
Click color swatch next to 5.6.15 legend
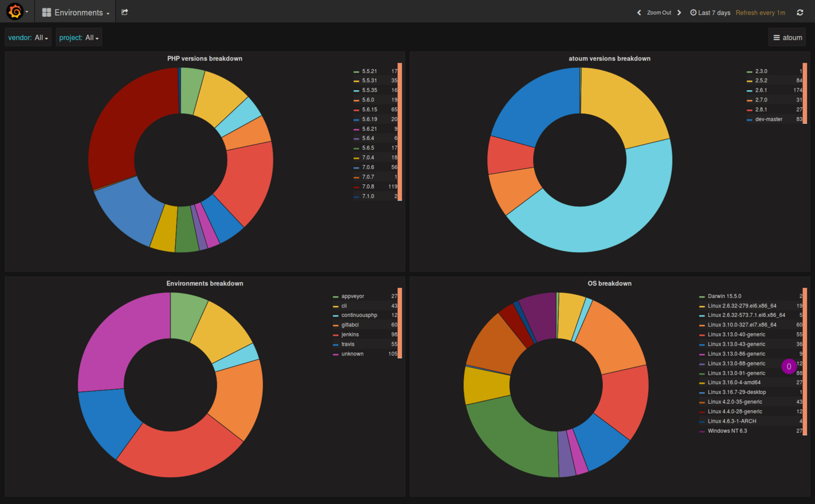356,110
